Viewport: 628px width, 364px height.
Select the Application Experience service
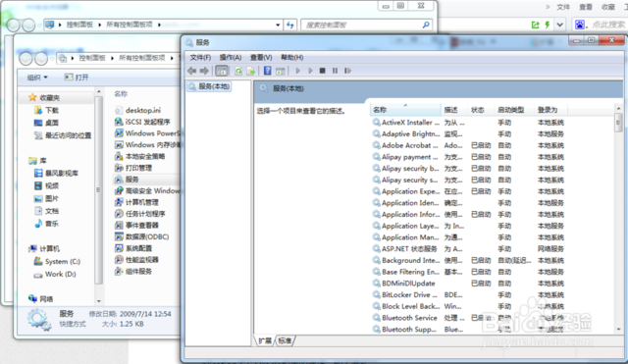[469, 191]
